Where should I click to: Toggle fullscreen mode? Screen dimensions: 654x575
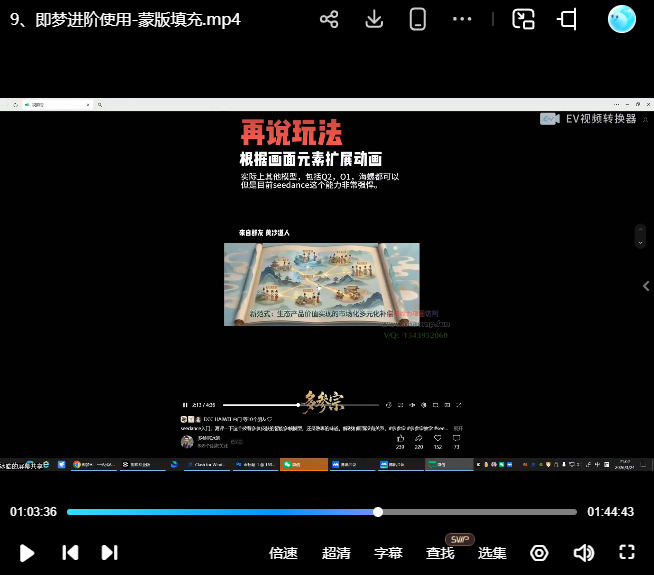(627, 553)
